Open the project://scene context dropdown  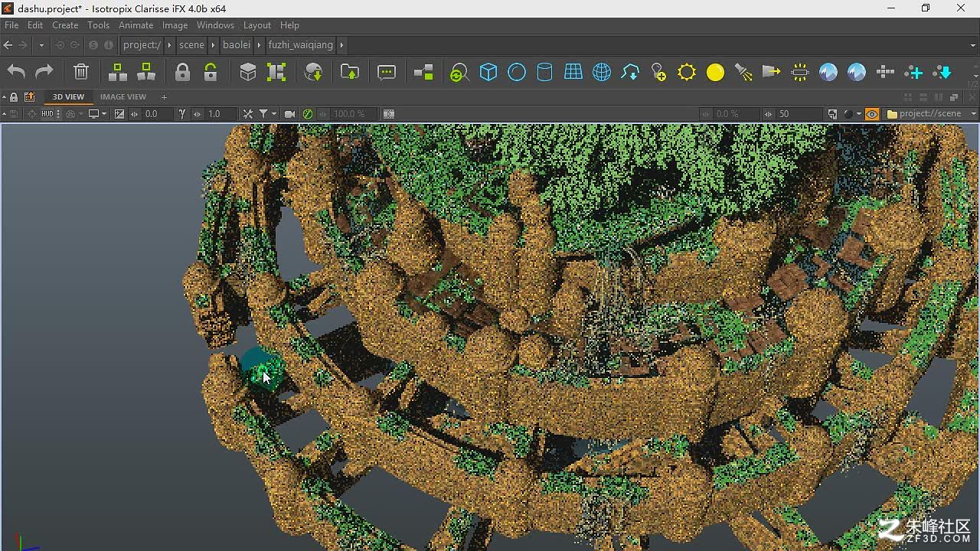[931, 114]
